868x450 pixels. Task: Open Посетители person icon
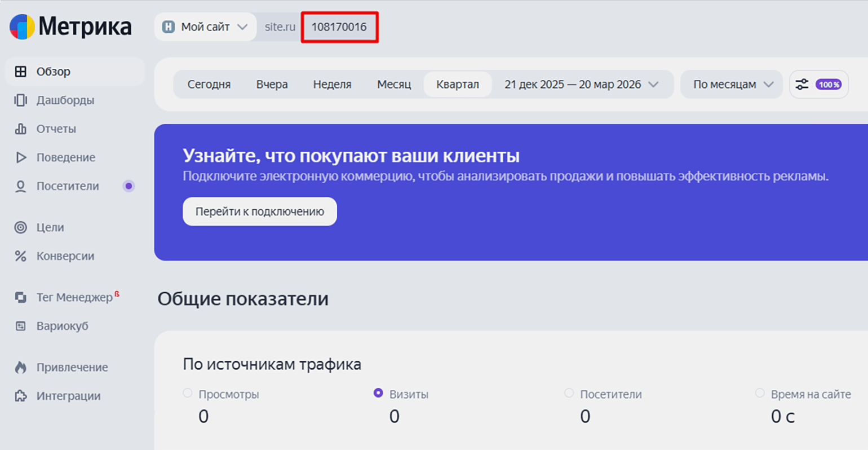pos(21,187)
